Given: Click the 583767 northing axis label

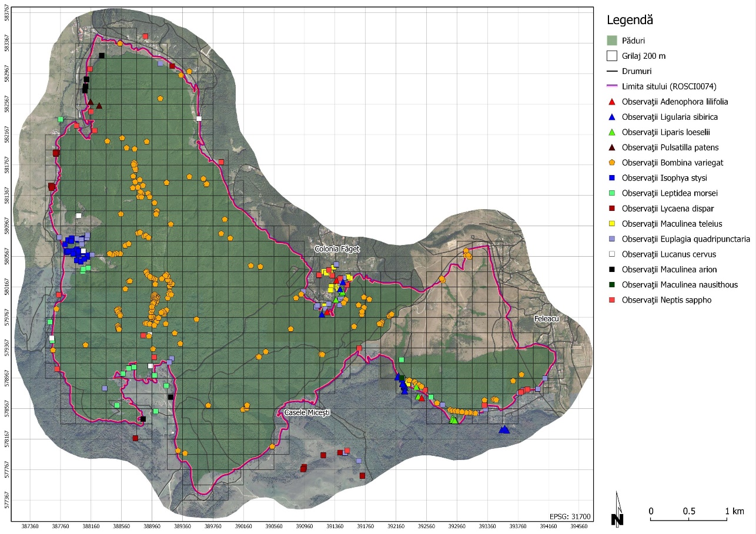Looking at the screenshot, I should click(x=8, y=12).
